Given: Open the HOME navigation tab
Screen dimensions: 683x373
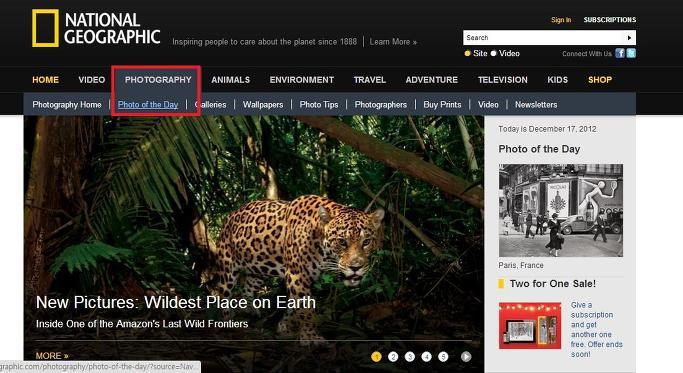Looking at the screenshot, I should [x=45, y=80].
